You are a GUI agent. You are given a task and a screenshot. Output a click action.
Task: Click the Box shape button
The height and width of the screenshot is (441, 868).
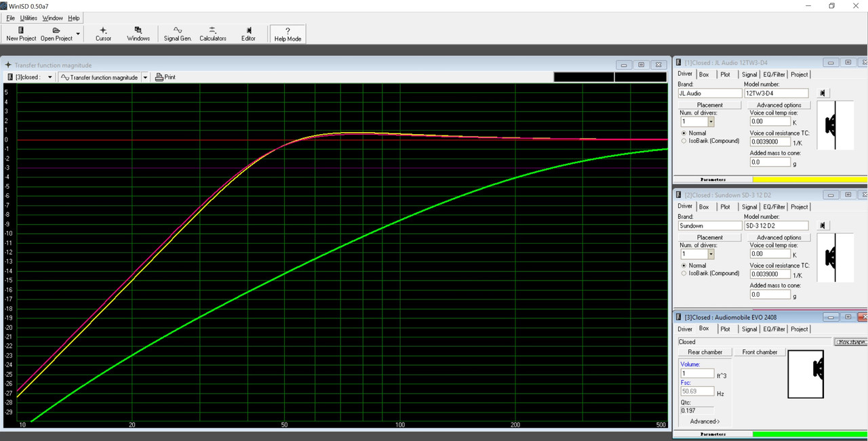pos(851,342)
